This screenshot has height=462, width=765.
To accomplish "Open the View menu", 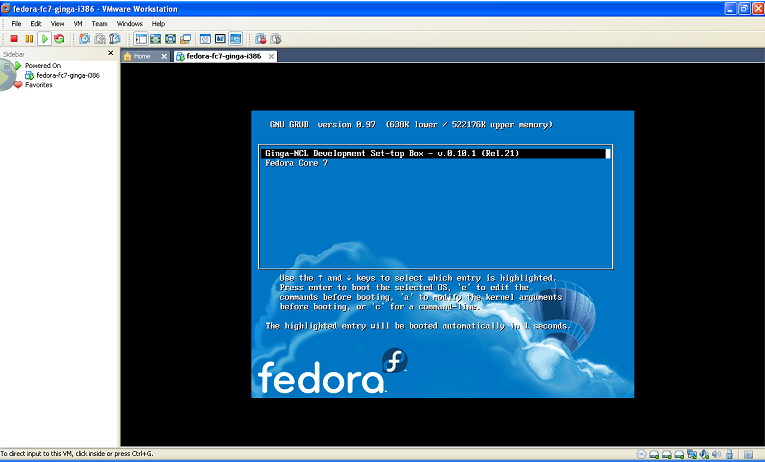I will [57, 23].
